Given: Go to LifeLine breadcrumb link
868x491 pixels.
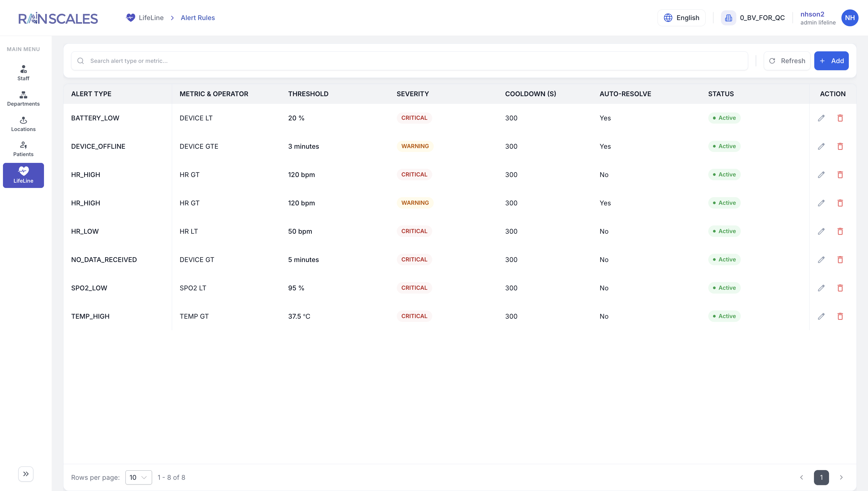Looking at the screenshot, I should coord(145,18).
